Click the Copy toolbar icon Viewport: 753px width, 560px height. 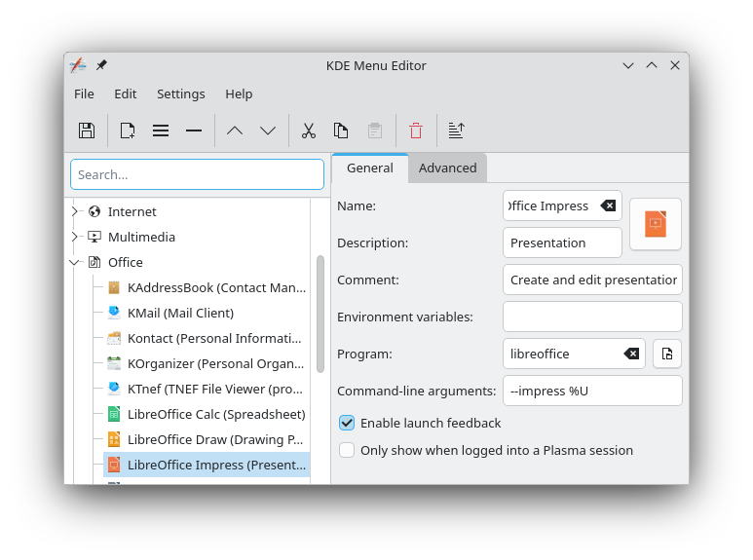(341, 131)
